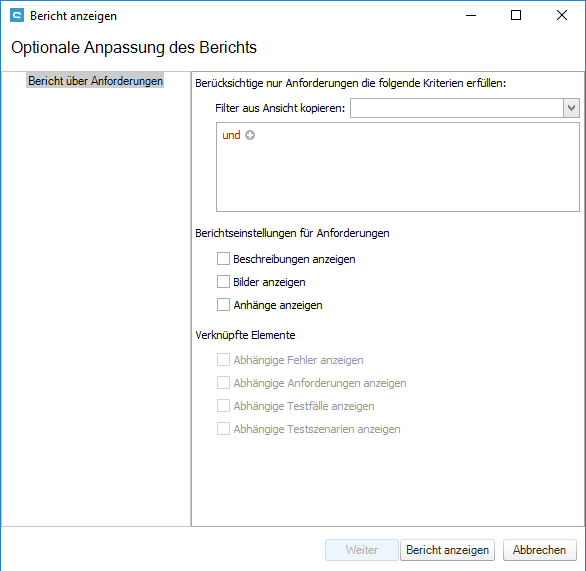This screenshot has width=586, height=571.
Task: Close the Bericht anzeigen dialog
Action: [562, 16]
